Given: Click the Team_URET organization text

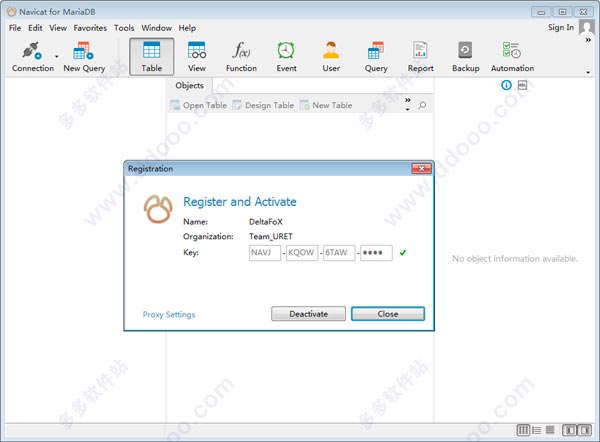Looking at the screenshot, I should 271,236.
